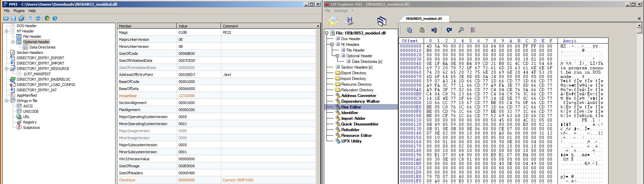The image size is (644, 184).
Task: Click the open file folder icon in PPEE
Action: click(x=6, y=18)
